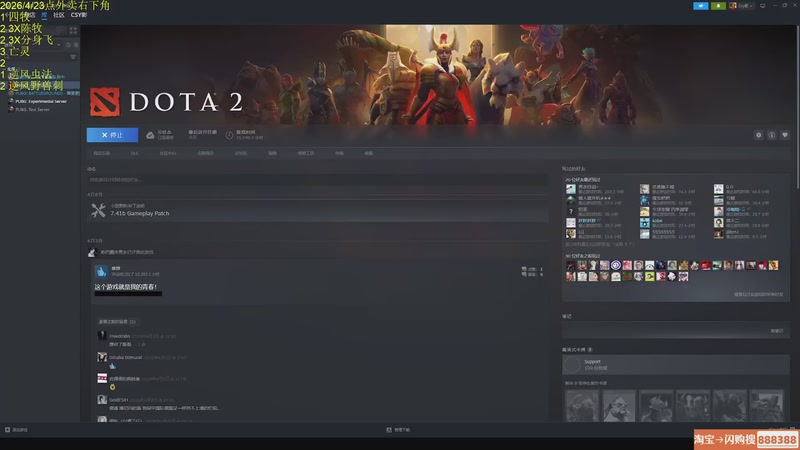Add Dota 2 to favorites heart icon
800x450 pixels.
tap(785, 135)
